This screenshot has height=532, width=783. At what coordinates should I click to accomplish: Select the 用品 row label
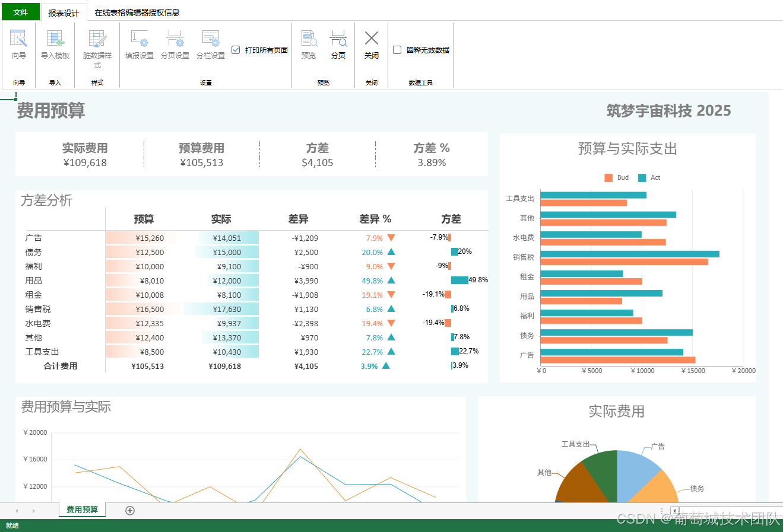tap(34, 281)
